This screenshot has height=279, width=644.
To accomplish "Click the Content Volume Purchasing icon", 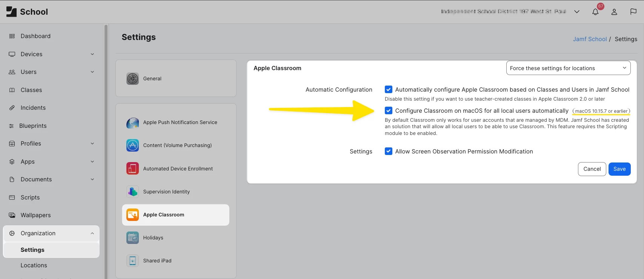I will [132, 146].
